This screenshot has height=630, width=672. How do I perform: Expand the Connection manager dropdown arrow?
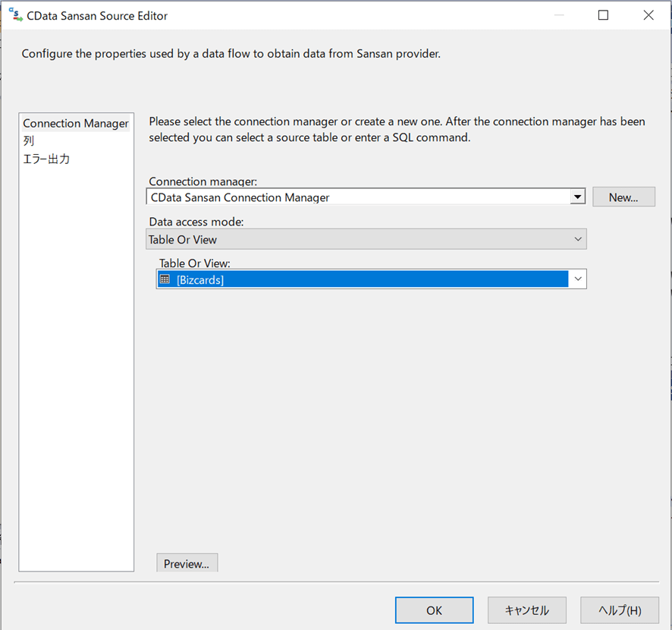click(x=578, y=197)
